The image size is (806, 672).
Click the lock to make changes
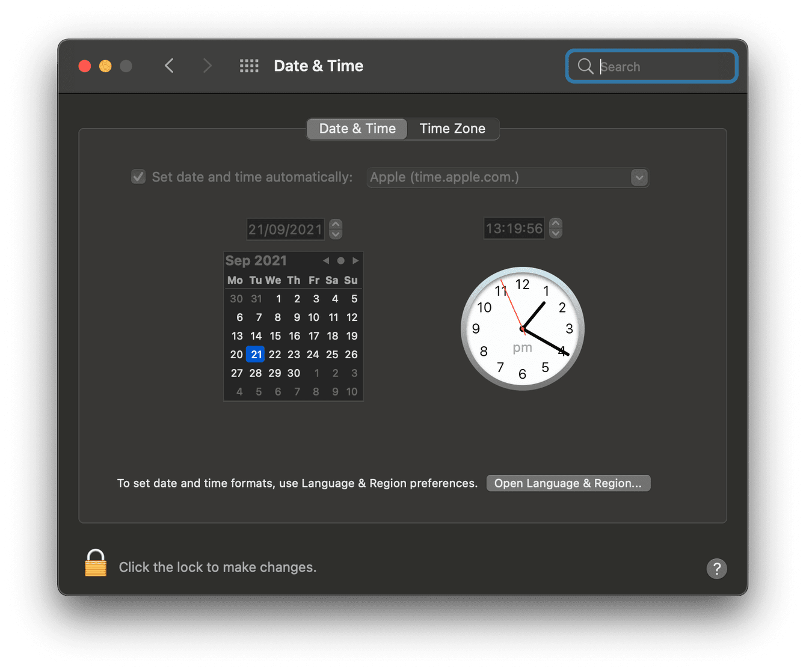(x=95, y=563)
